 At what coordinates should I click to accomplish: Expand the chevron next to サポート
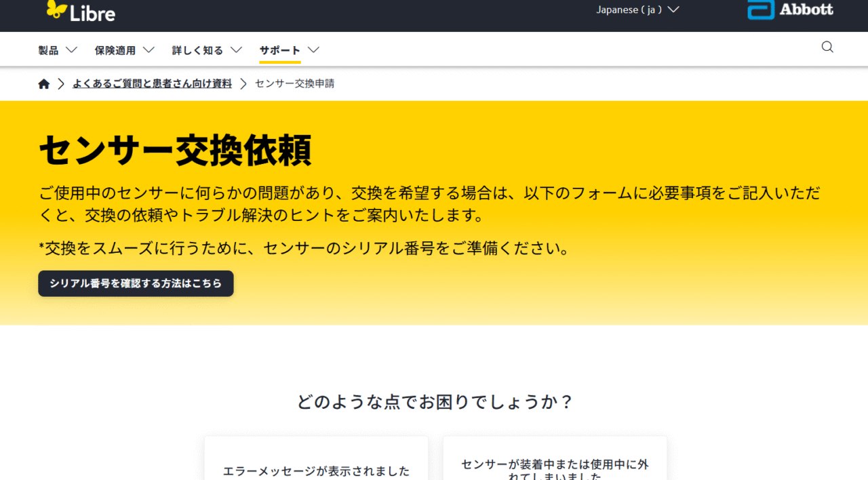click(x=313, y=50)
